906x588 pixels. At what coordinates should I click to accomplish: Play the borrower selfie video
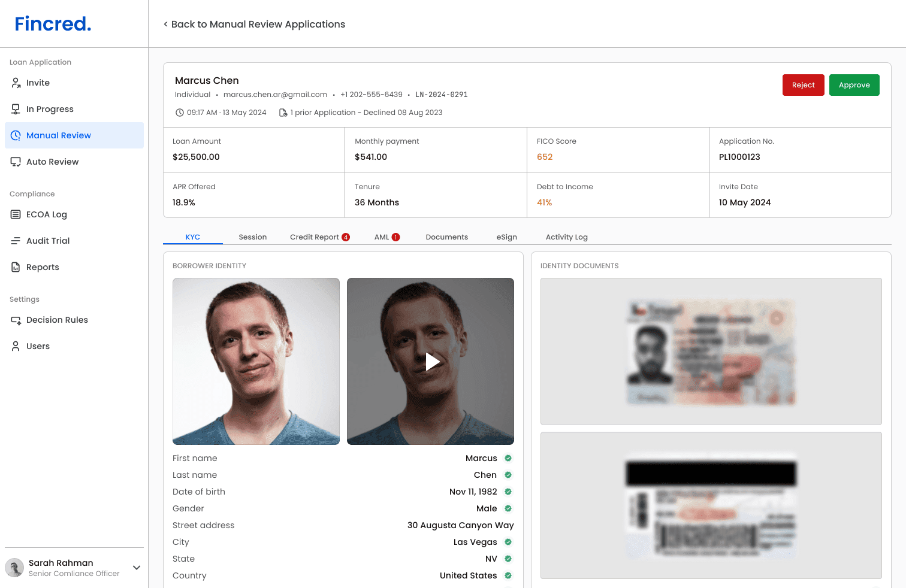pos(432,361)
